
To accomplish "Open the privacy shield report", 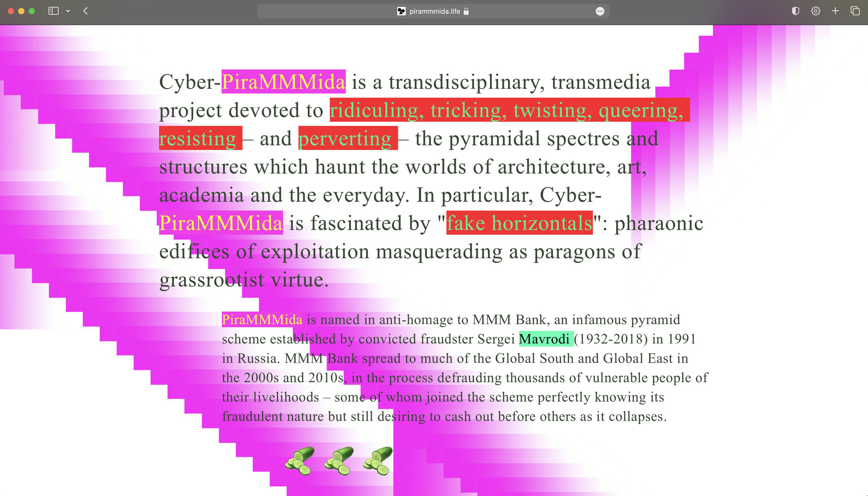I will tap(795, 11).
